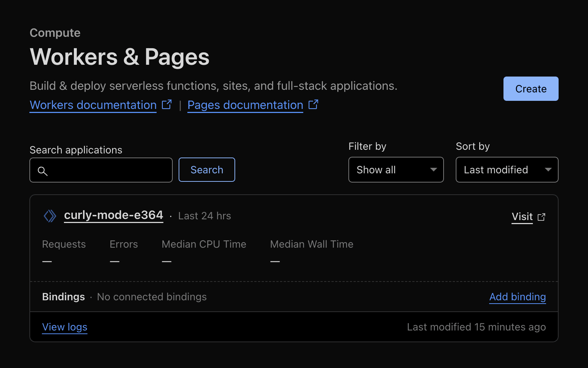
Task: Click the Requests metric on the worker card
Action: [64, 244]
